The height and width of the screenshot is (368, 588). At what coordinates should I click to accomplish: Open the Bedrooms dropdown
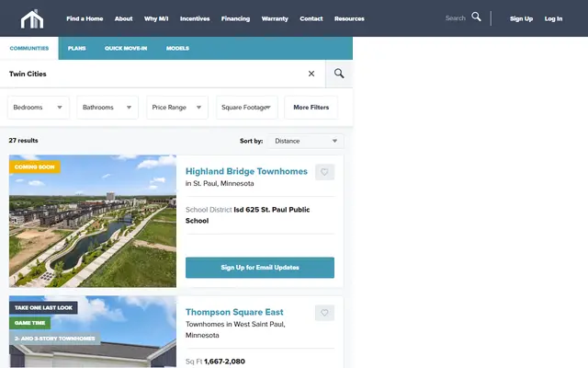tap(39, 108)
